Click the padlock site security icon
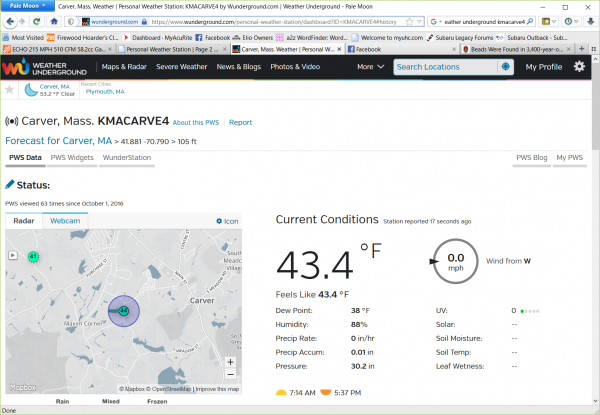The height and width of the screenshot is (415, 600). point(144,22)
